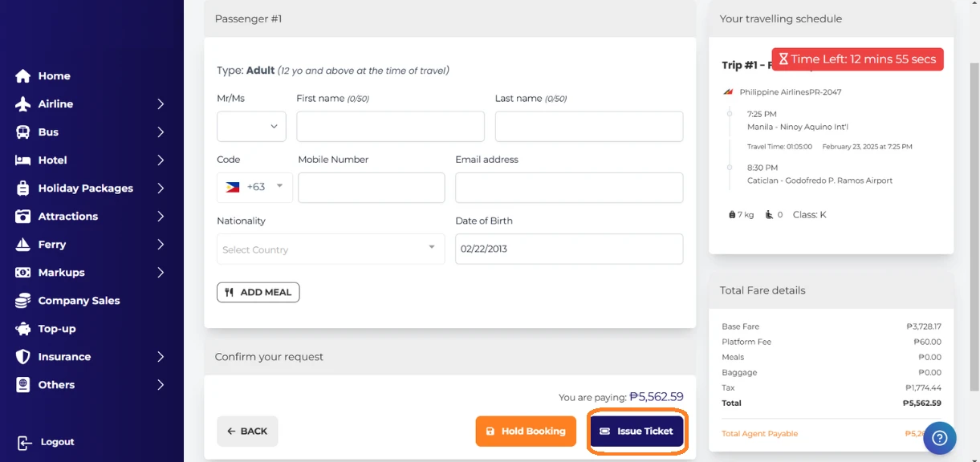Expand the Markups submenu chevron
Image resolution: width=980 pixels, height=462 pixels.
161,273
